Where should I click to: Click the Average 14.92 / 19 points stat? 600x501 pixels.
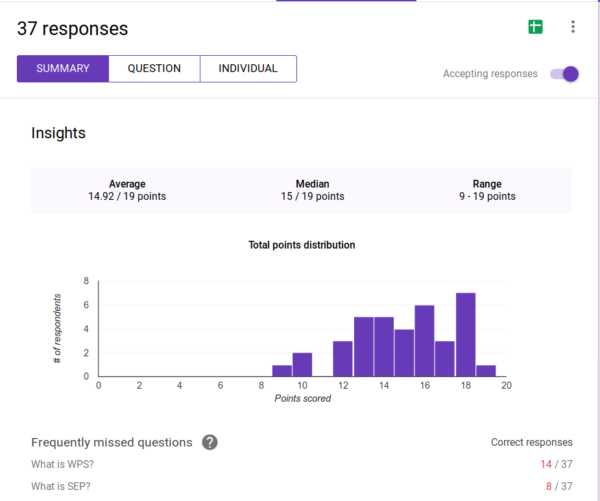[x=127, y=190]
